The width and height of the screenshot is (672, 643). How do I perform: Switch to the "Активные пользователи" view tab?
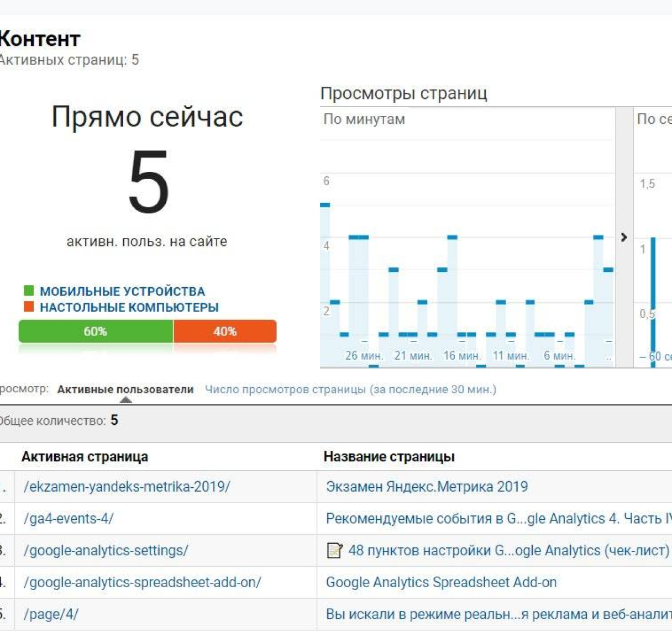tap(125, 389)
